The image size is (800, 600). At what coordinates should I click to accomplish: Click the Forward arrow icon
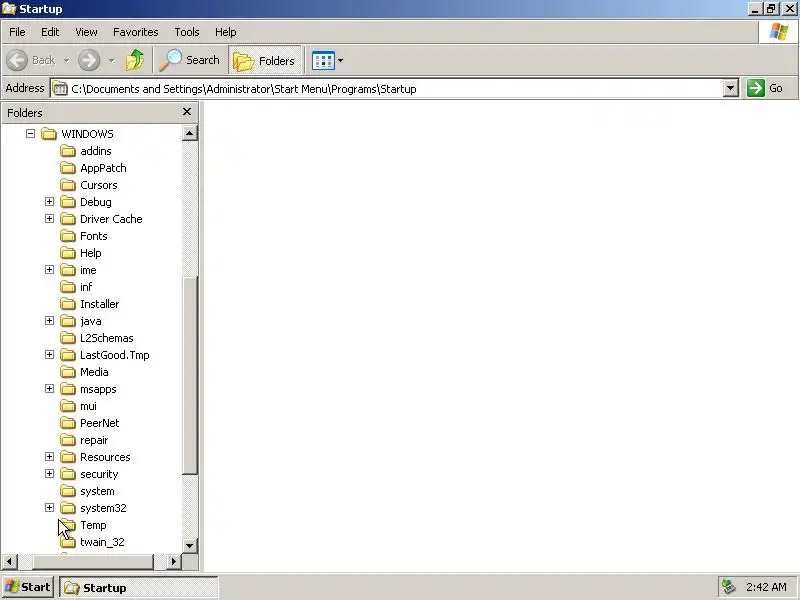coord(89,60)
